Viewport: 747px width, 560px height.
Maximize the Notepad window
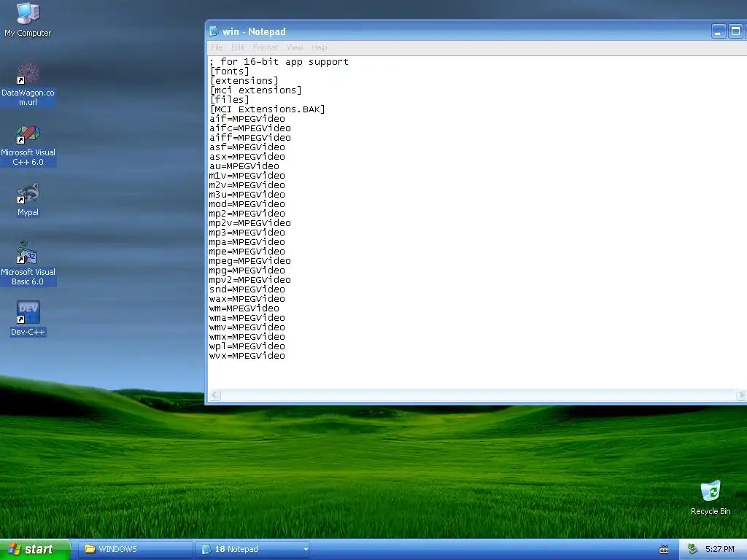(735, 31)
